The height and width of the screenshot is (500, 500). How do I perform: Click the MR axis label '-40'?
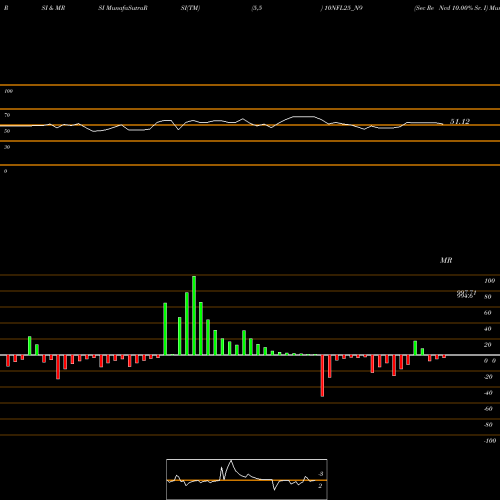tap(488, 393)
